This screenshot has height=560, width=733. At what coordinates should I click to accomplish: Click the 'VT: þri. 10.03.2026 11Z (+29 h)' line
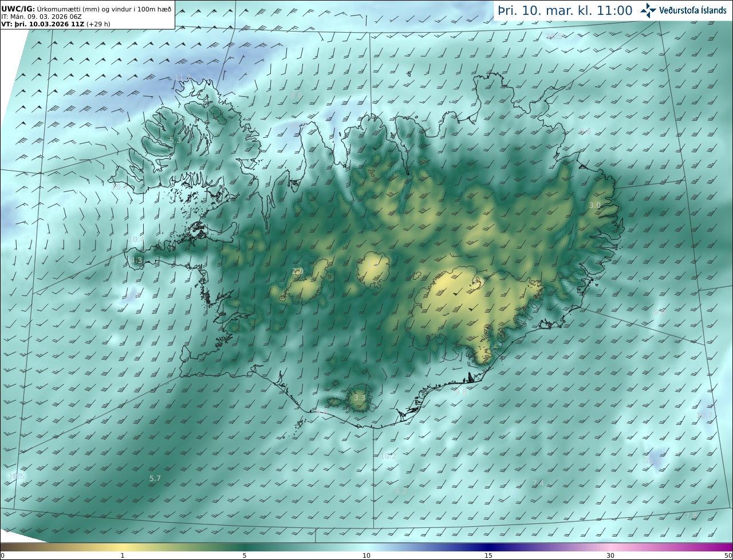click(56, 25)
